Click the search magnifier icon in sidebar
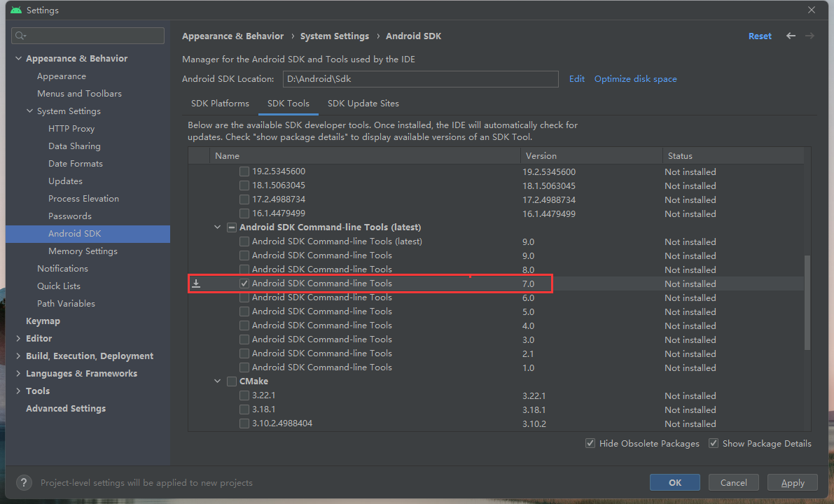The image size is (834, 504). [20, 36]
